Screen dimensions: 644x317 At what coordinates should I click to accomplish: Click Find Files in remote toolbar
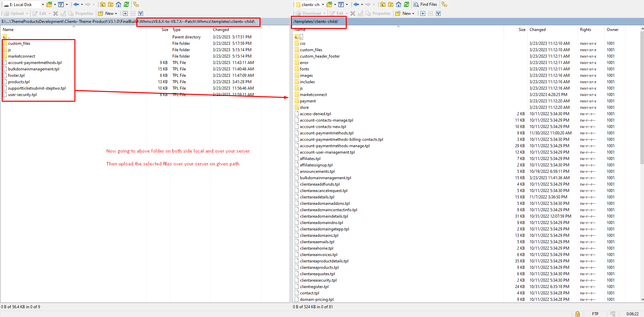pyautogui.click(x=425, y=4)
